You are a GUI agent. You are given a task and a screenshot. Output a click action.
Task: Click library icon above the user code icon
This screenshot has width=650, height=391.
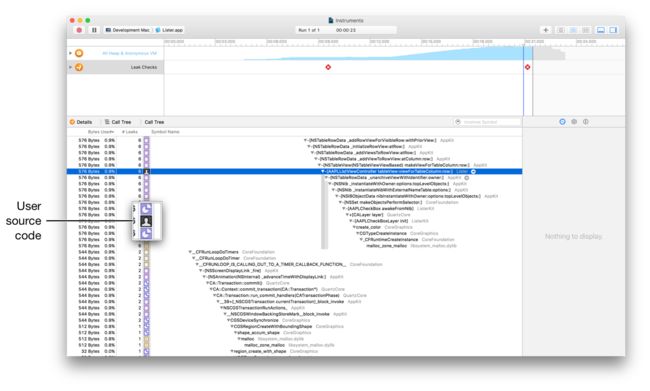click(x=146, y=209)
